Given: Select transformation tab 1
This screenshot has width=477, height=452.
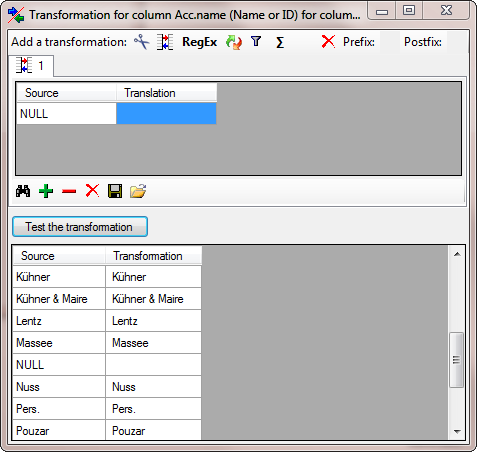Looking at the screenshot, I should pos(31,65).
